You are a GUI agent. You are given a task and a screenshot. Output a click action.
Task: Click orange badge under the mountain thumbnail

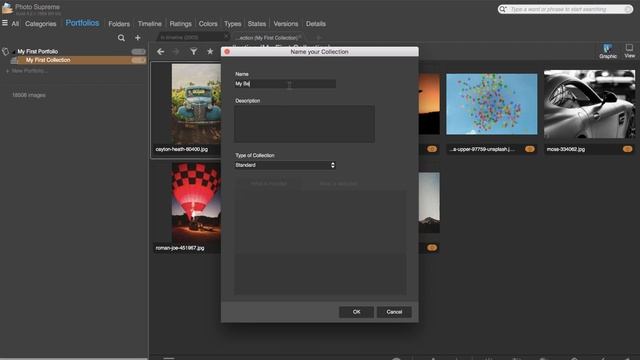432,248
